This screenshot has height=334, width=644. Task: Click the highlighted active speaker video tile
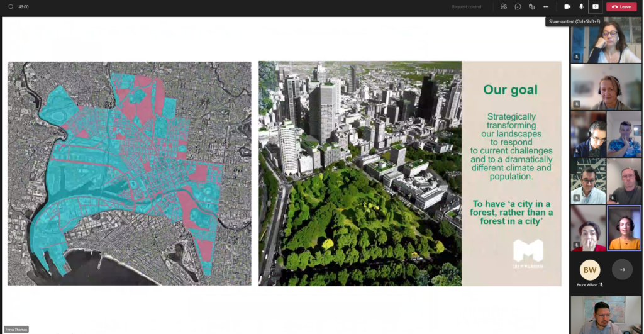624,228
